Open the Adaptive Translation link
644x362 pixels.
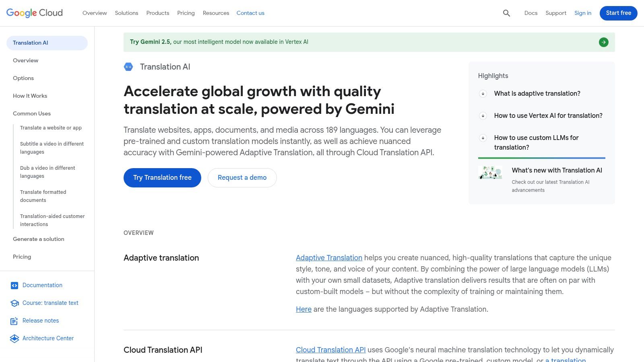[329, 257]
